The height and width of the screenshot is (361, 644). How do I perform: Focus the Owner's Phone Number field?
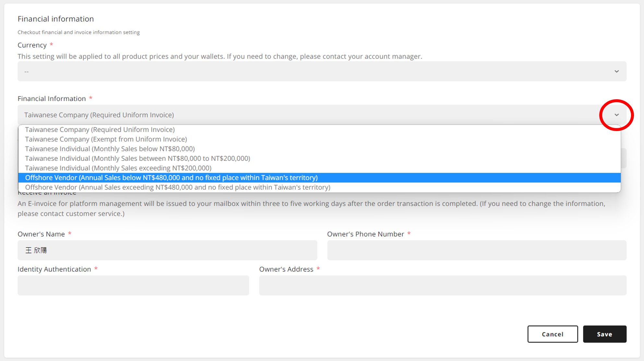[477, 250]
